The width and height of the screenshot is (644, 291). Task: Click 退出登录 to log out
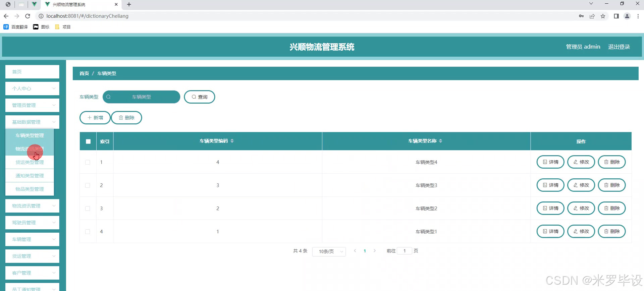click(x=619, y=47)
